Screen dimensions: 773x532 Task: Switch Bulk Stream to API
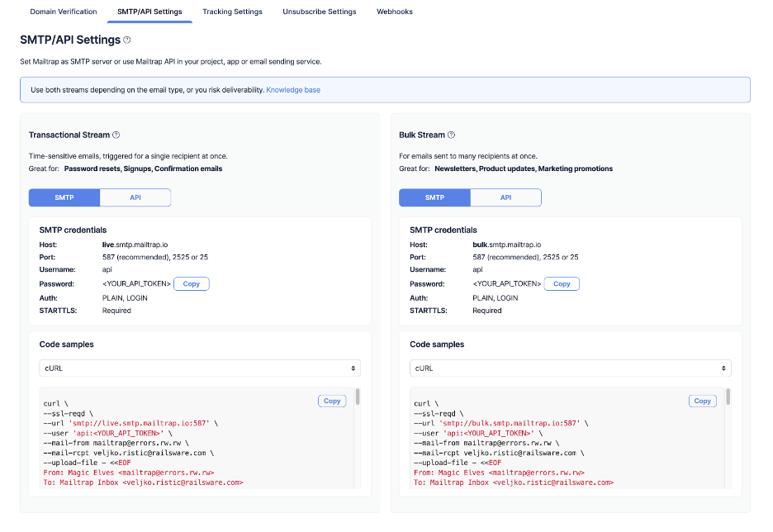tap(505, 197)
